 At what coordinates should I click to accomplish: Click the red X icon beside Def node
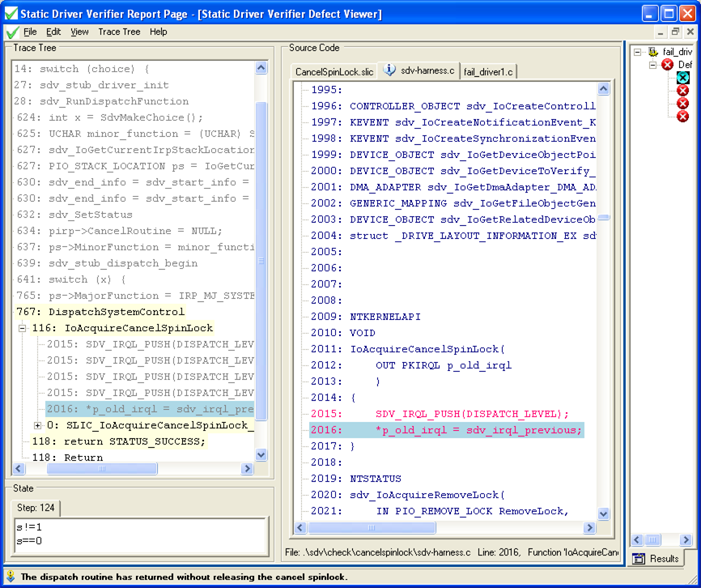(667, 65)
